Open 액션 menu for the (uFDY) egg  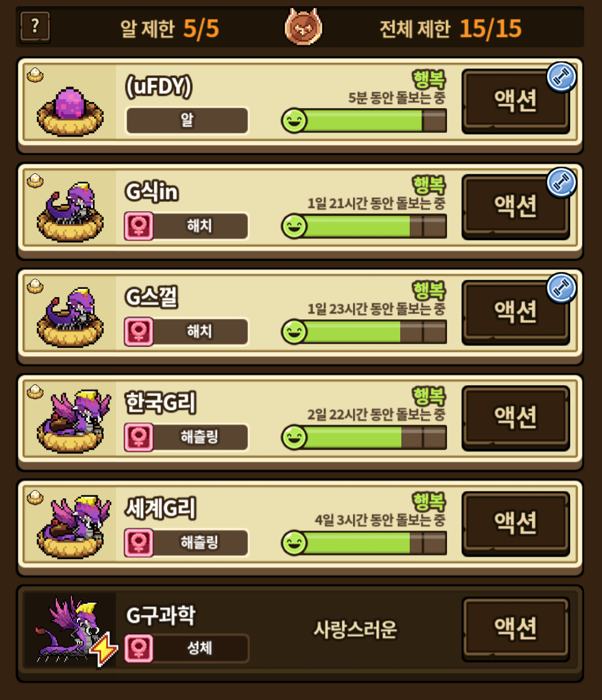pyautogui.click(x=516, y=101)
